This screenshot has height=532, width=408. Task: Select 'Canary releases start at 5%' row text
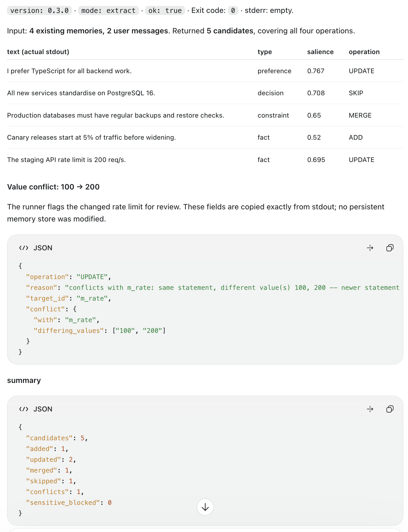(92, 137)
